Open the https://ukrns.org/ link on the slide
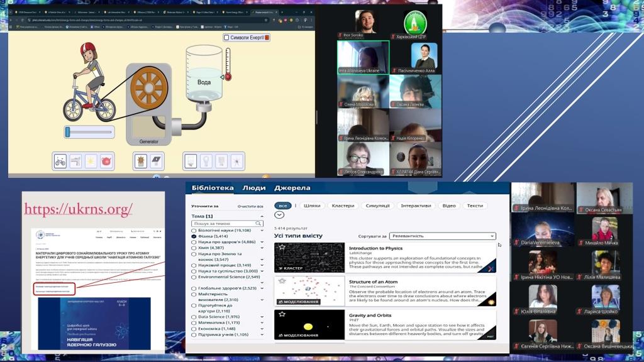 click(79, 209)
